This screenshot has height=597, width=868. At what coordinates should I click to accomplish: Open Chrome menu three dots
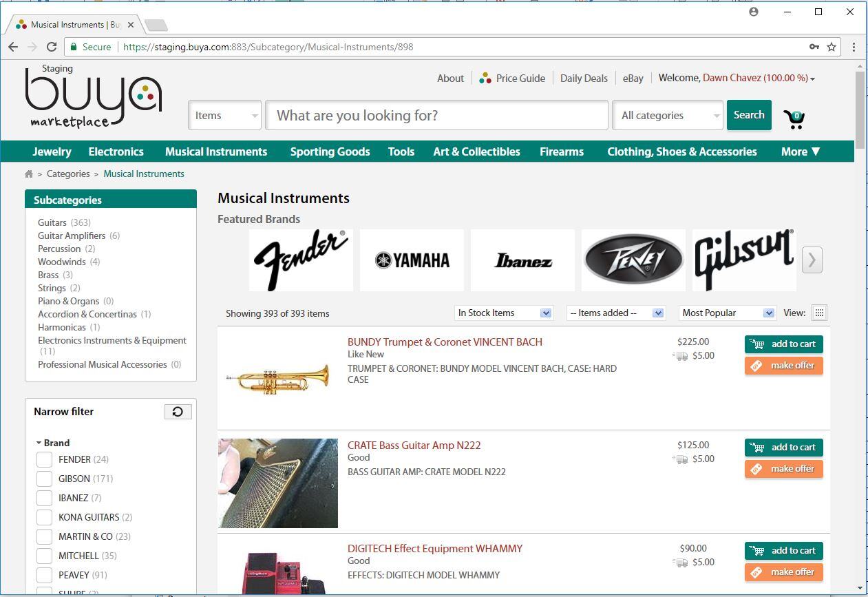click(854, 47)
